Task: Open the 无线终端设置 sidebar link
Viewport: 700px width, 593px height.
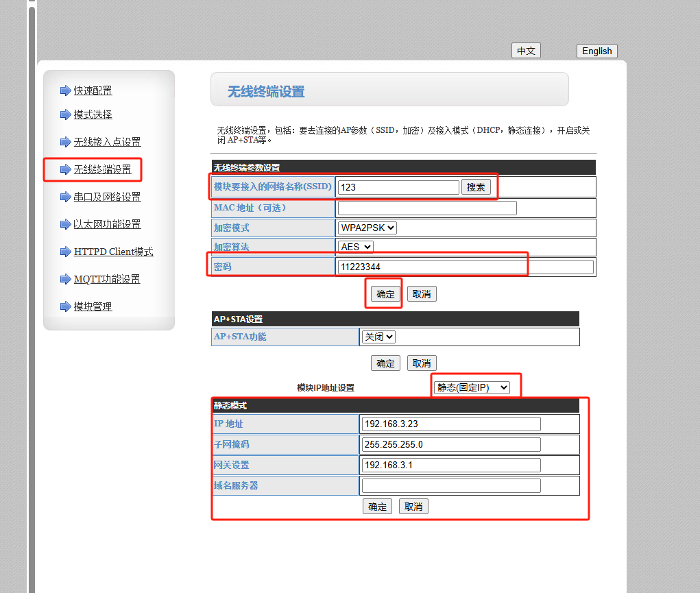Action: tap(102, 169)
